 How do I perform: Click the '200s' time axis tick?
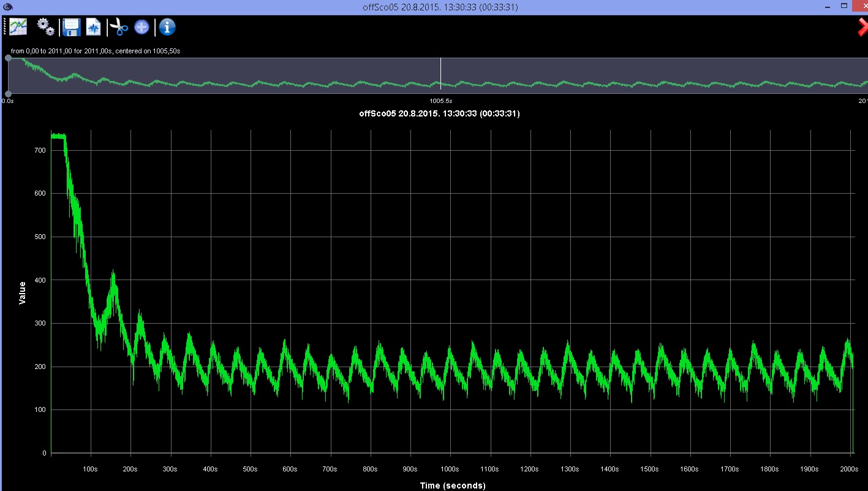(x=130, y=469)
